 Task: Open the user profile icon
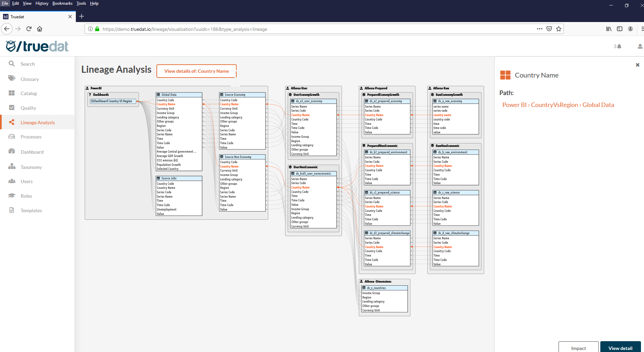640,46
